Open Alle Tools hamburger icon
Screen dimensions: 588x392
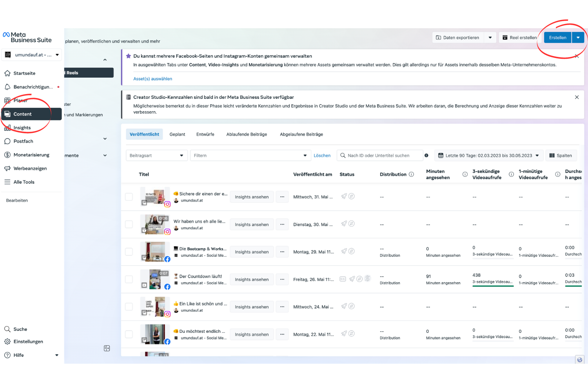[x=7, y=182]
